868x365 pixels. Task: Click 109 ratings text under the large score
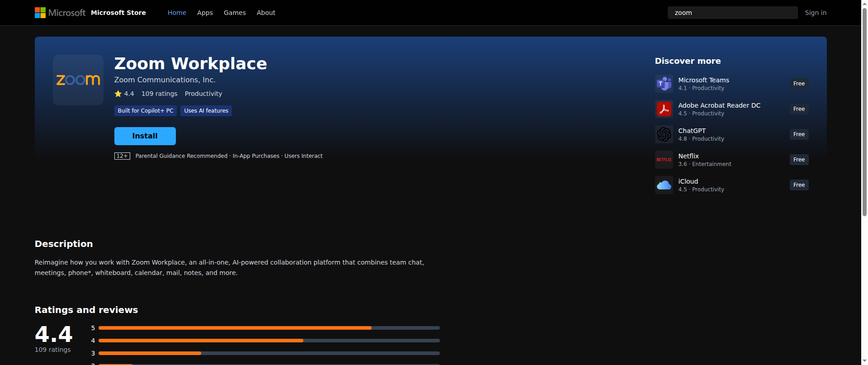52,350
